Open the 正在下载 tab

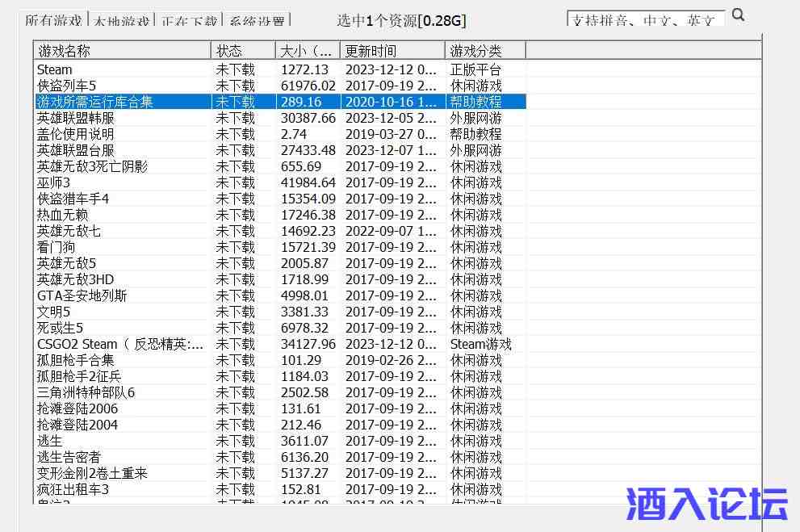pyautogui.click(x=189, y=20)
